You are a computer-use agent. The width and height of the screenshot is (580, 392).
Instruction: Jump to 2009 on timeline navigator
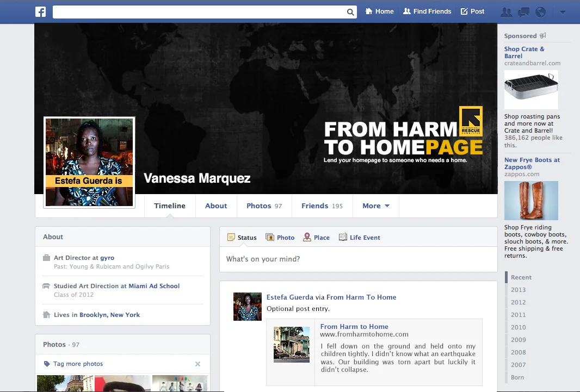(518, 340)
